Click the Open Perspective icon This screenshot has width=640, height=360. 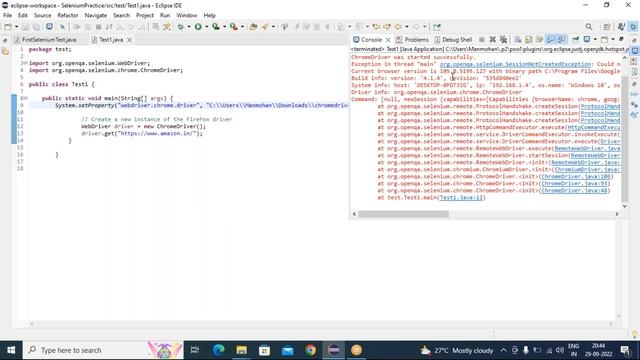point(607,27)
